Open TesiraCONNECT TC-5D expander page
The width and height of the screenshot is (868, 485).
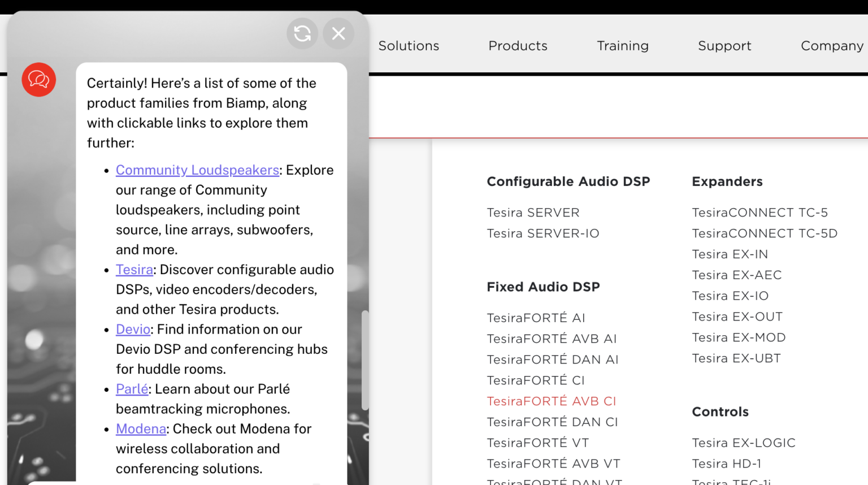pyautogui.click(x=764, y=233)
